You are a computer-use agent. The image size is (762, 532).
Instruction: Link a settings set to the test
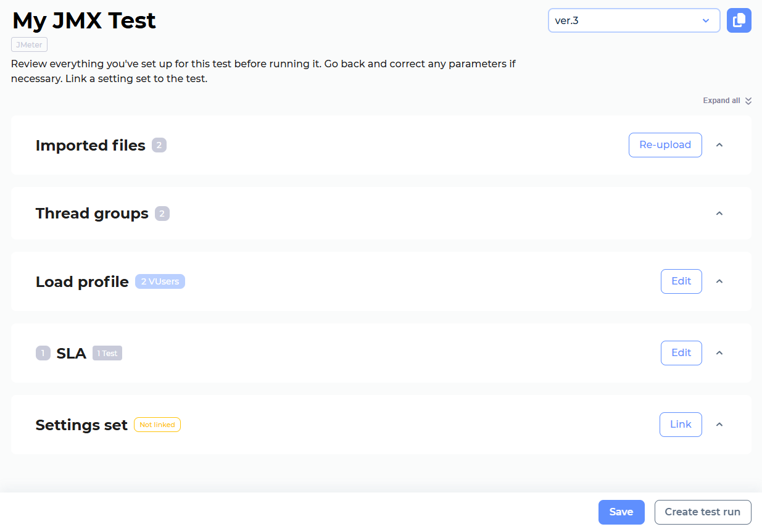[x=681, y=424]
